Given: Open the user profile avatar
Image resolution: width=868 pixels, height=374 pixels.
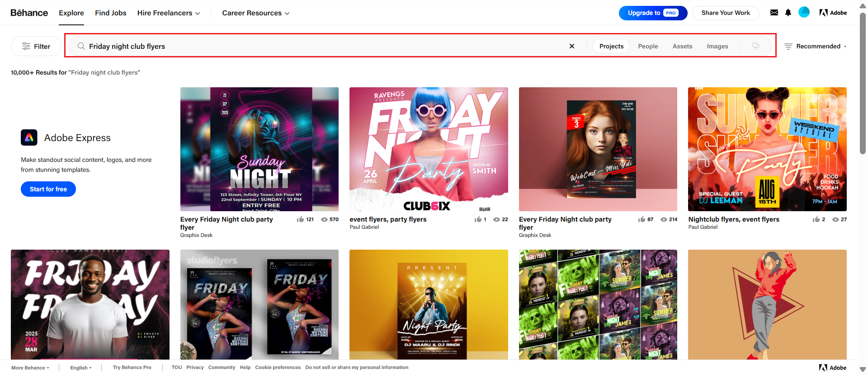Looking at the screenshot, I should click(804, 12).
